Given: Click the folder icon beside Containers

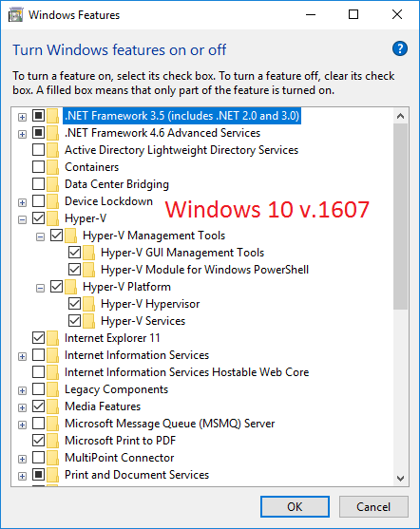Looking at the screenshot, I should coord(52,166).
